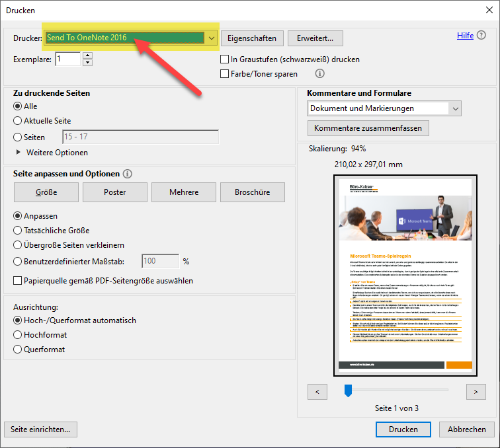Click the custom scale percent field

coord(161,261)
